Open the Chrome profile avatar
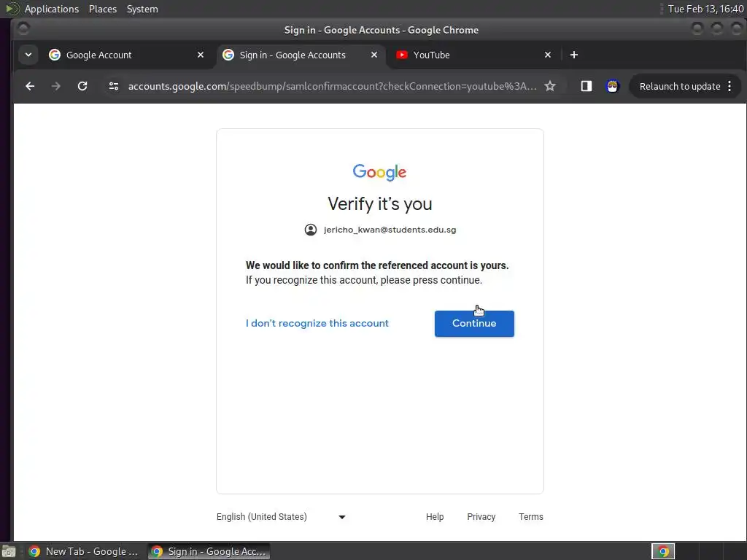Image resolution: width=747 pixels, height=560 pixels. tap(612, 86)
